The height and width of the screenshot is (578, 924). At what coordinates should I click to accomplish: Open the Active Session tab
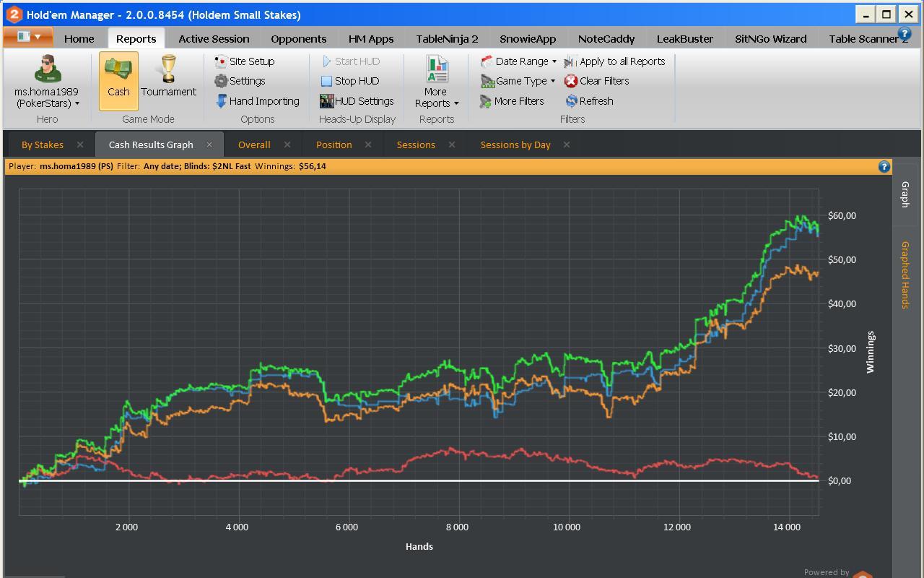tap(214, 39)
